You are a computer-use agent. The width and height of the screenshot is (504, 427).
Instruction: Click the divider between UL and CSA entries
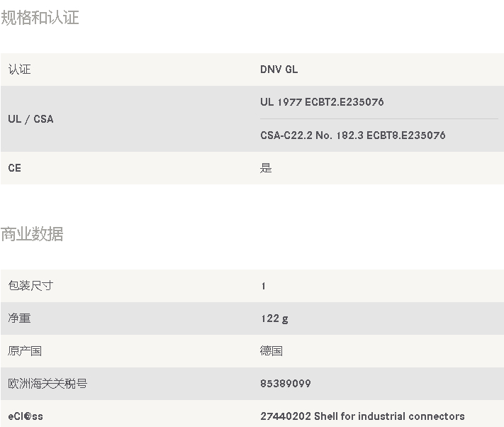coord(379,118)
